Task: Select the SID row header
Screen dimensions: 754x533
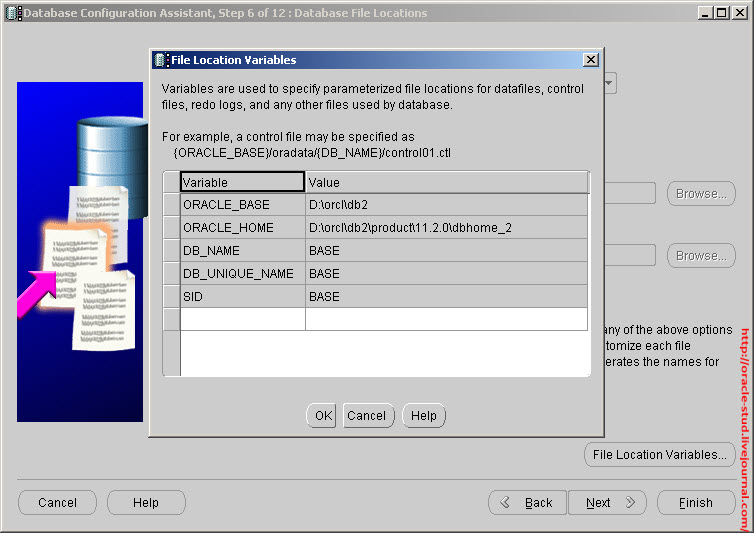Action: click(x=172, y=297)
